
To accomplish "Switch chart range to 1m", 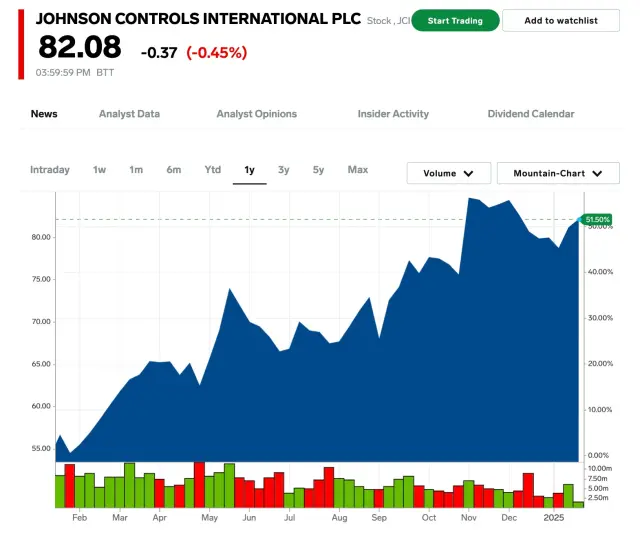I will [x=136, y=170].
